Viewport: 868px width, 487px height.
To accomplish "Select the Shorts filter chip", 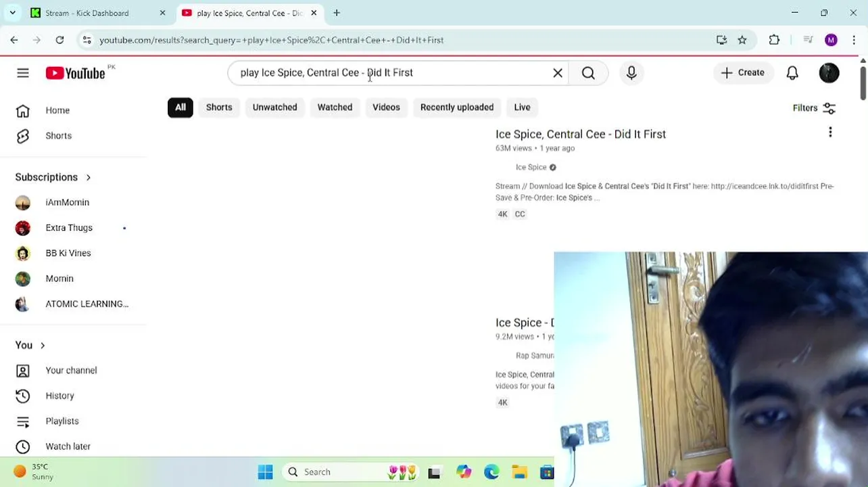I will [x=219, y=108].
